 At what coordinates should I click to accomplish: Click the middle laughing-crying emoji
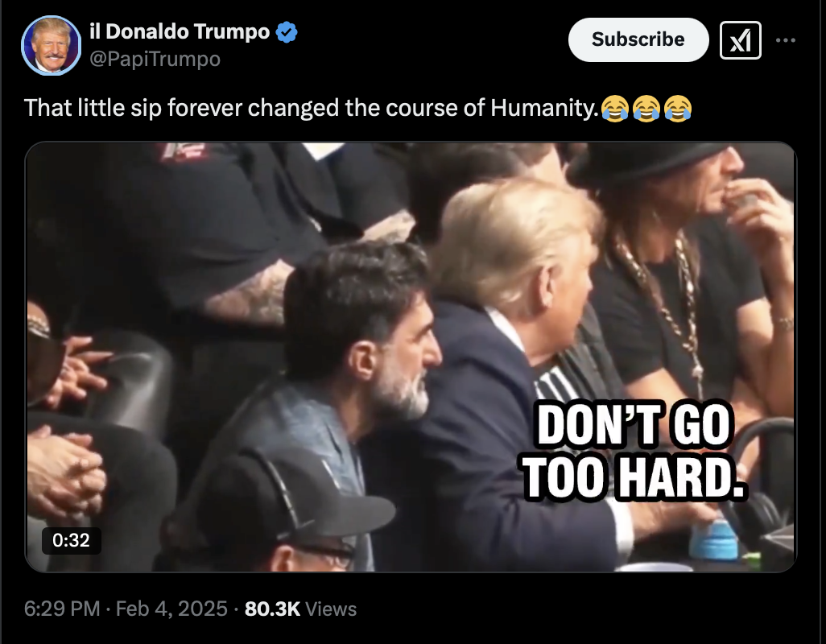[x=646, y=109]
